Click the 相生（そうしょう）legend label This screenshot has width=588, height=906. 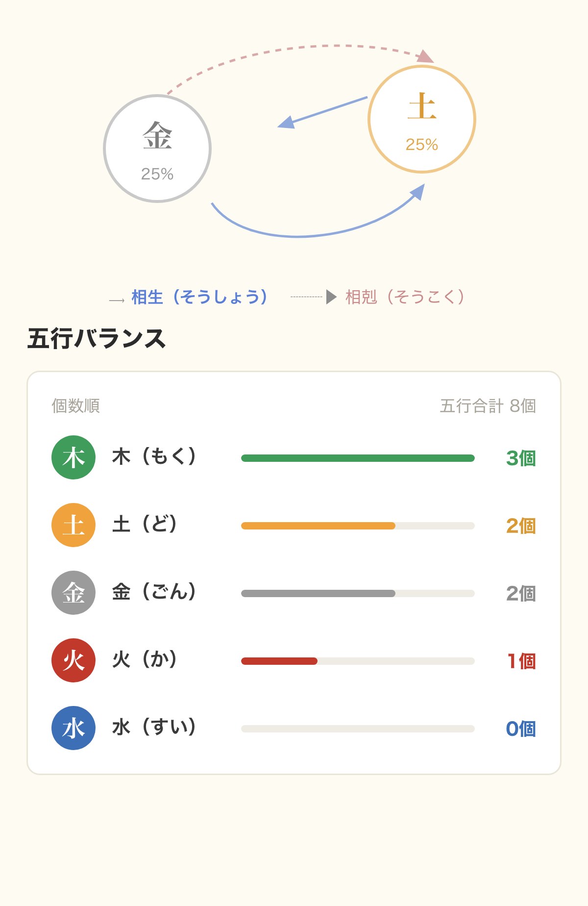(x=199, y=297)
